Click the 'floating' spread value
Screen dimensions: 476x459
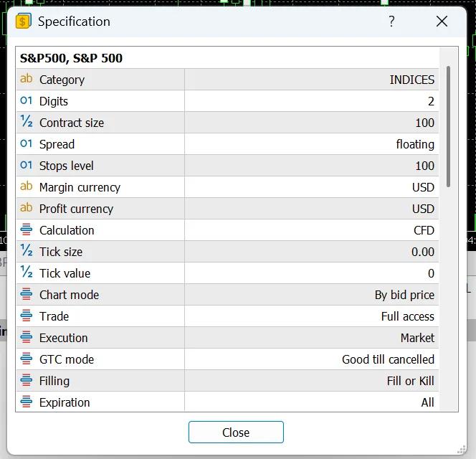415,144
